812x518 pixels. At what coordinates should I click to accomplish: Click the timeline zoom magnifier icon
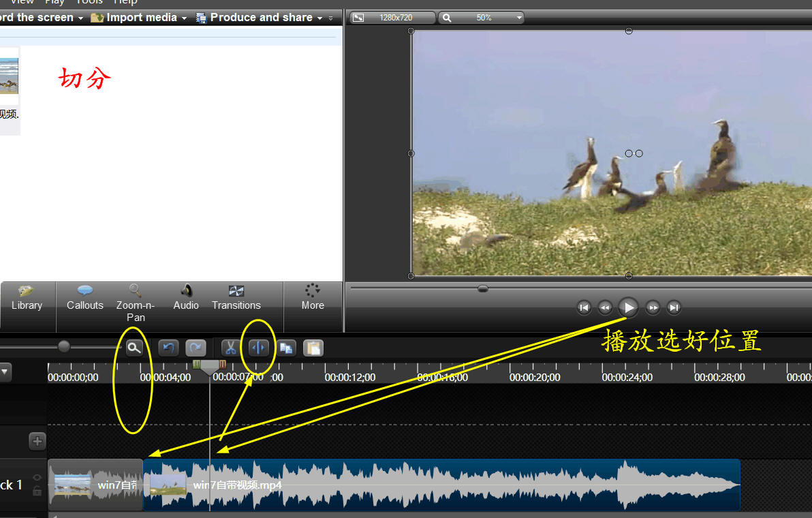pyautogui.click(x=134, y=348)
